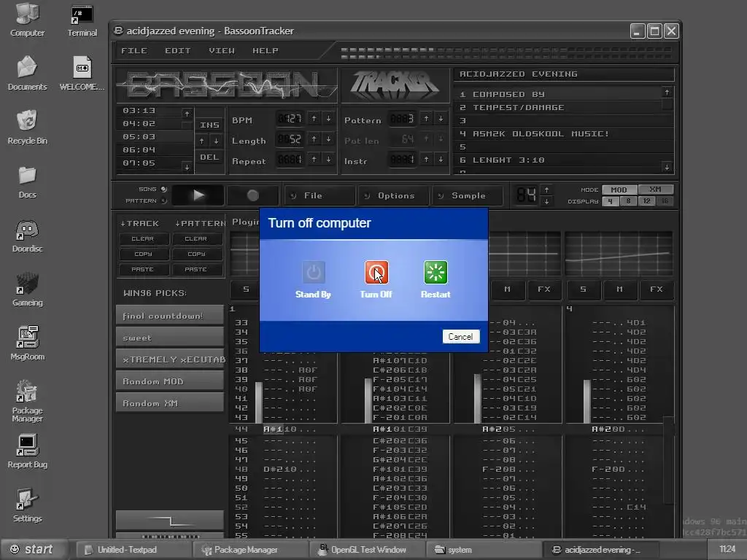
Task: Open FX for track 4
Action: click(657, 289)
